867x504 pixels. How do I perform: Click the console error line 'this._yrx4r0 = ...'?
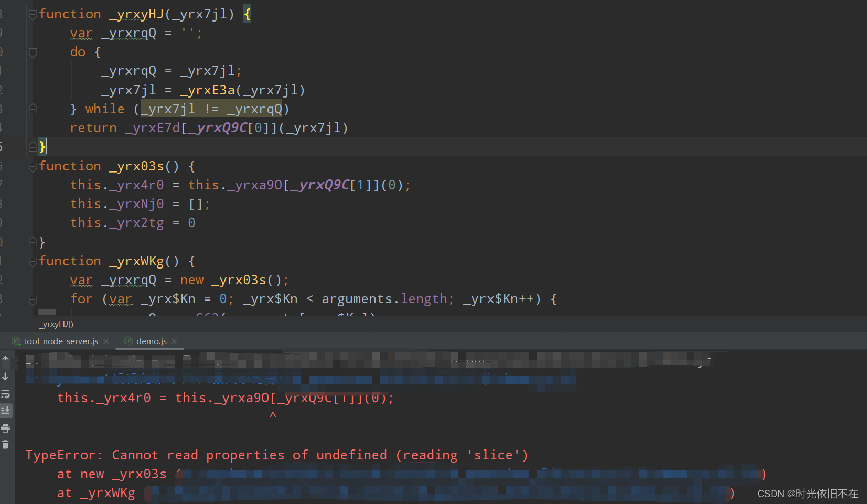pyautogui.click(x=226, y=398)
